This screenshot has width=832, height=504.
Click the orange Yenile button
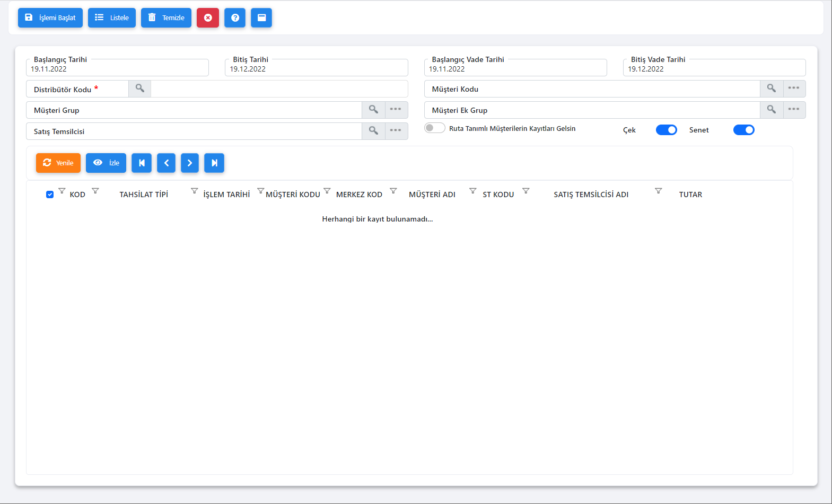coord(58,163)
